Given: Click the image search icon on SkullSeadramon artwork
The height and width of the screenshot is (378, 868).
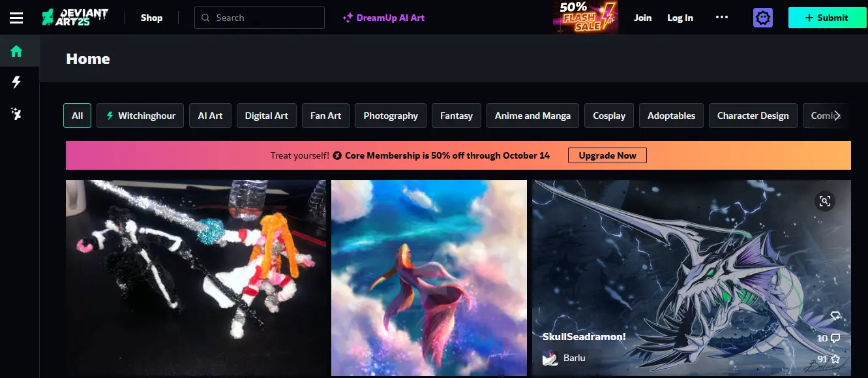Looking at the screenshot, I should point(825,201).
